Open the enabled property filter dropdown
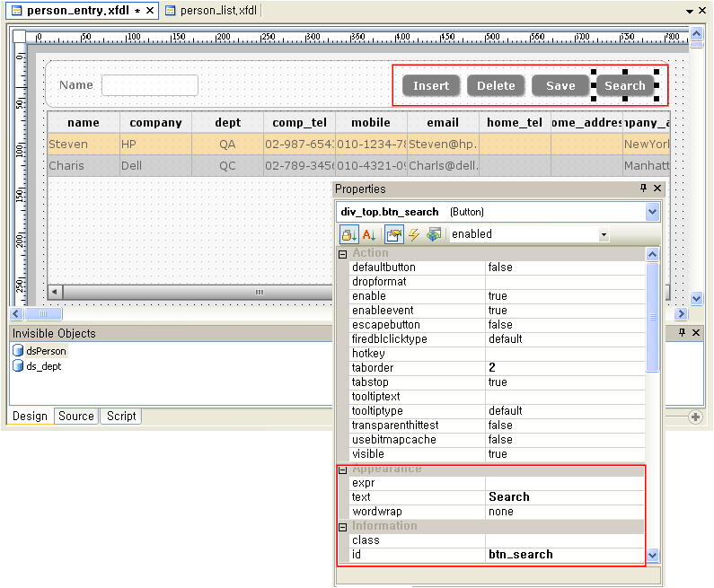Viewport: 714px width, 588px height. coord(604,235)
